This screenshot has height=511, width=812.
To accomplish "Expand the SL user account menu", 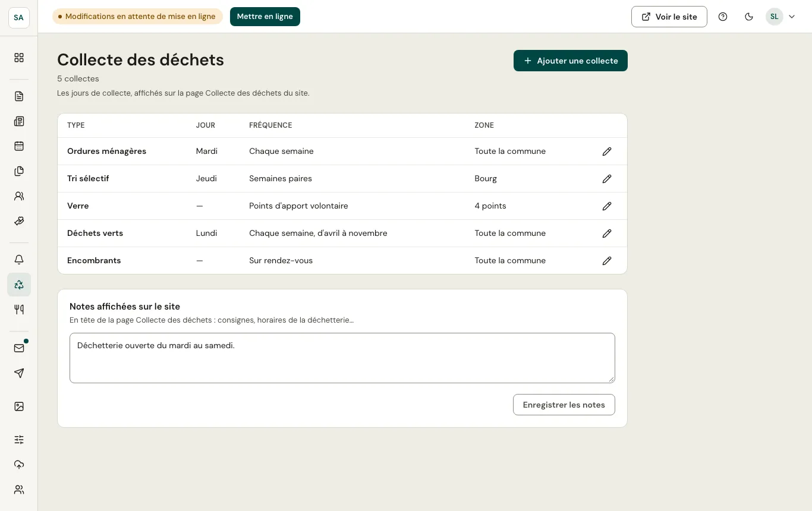I will click(780, 17).
